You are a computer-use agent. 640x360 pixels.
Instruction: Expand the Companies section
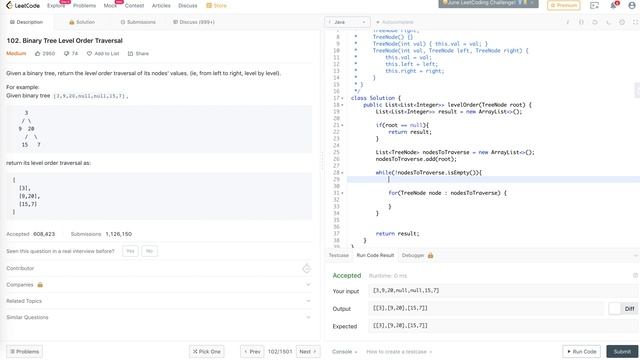coord(158,284)
